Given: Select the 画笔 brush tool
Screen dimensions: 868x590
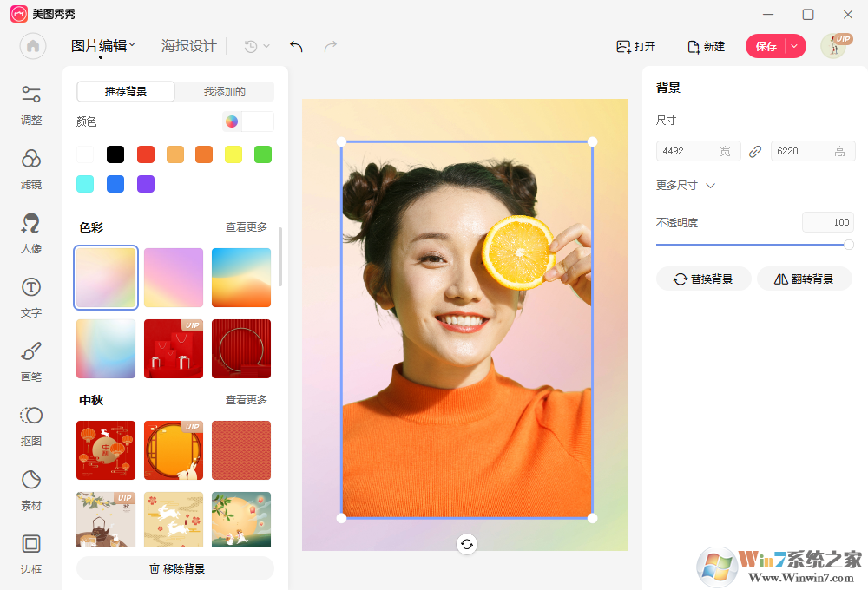Looking at the screenshot, I should pyautogui.click(x=31, y=362).
